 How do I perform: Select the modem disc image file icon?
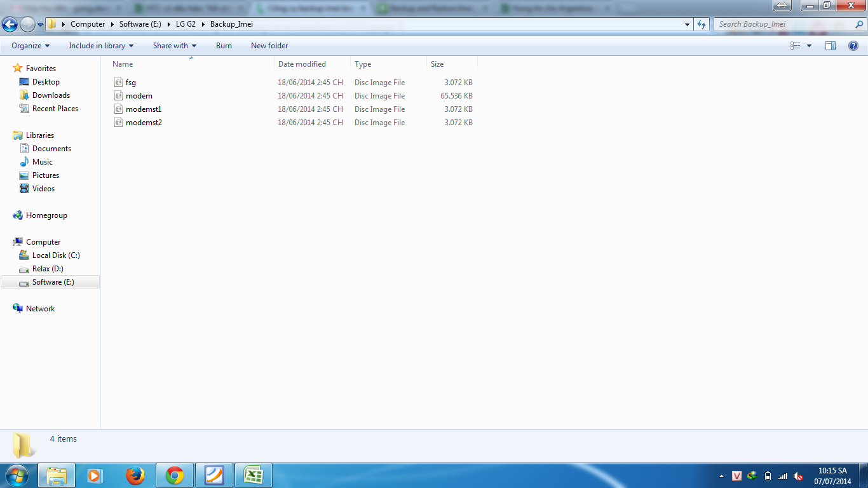[119, 96]
